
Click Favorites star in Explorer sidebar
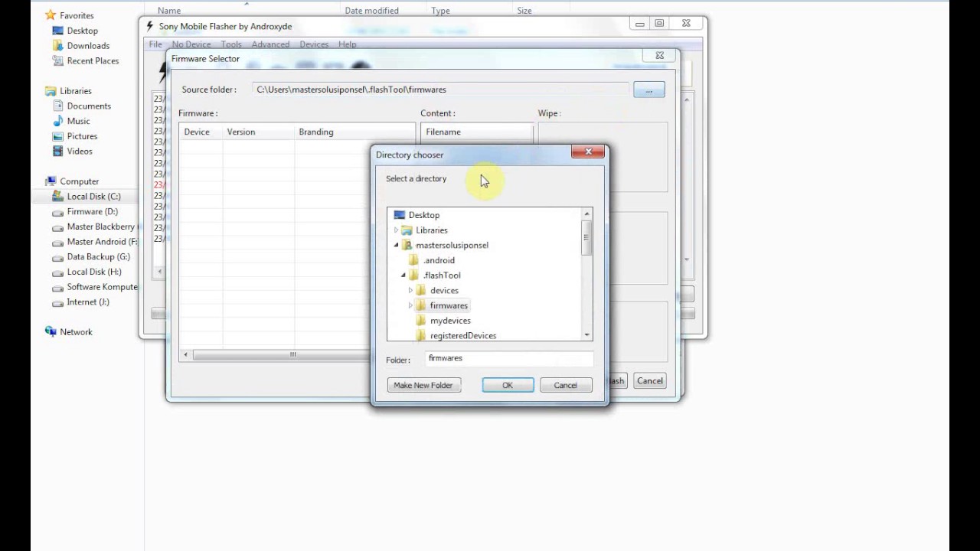51,15
